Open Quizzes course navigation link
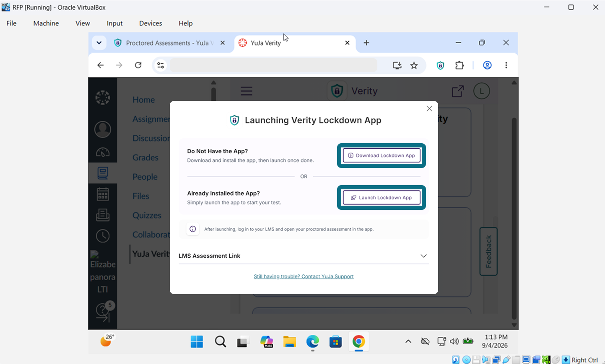The height and width of the screenshot is (364, 605). 147,215
